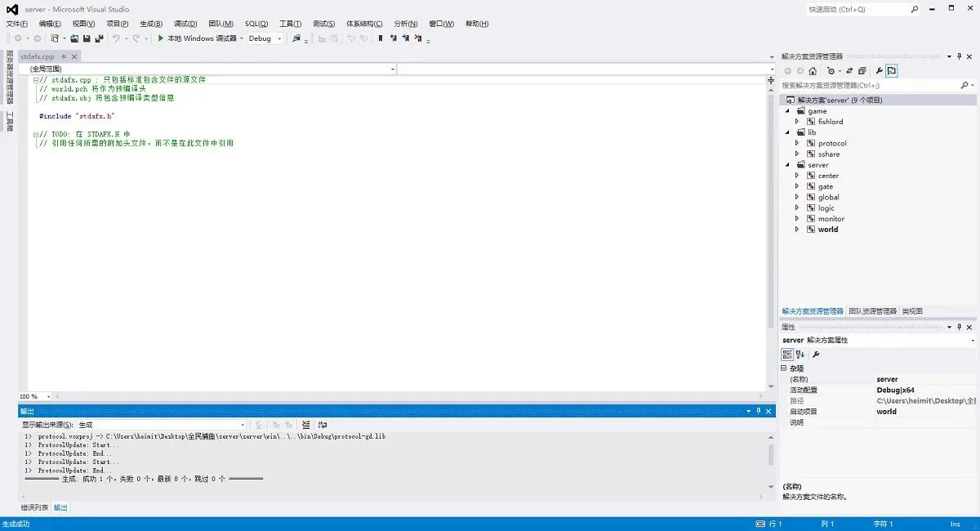Switch to the 错误列表 tab
980x531 pixels.
tap(34, 507)
